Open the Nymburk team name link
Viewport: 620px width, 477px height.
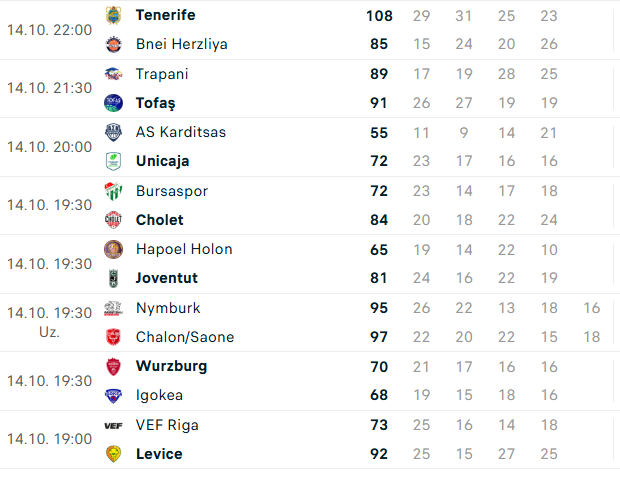click(168, 308)
